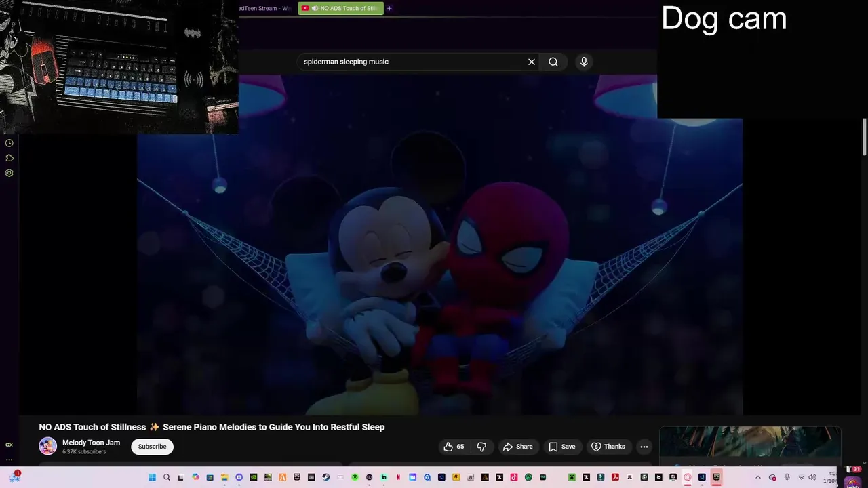Open Rockstar Games Launcher on taskbar

click(x=456, y=477)
